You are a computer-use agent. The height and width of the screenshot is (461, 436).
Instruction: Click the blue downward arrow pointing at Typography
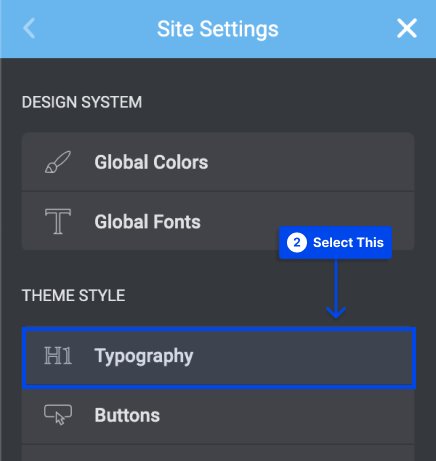[336, 289]
